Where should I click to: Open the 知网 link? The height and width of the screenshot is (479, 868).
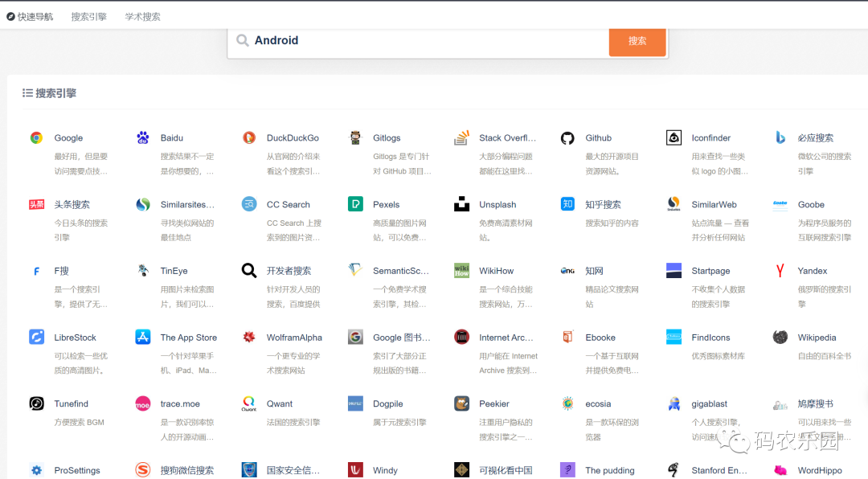click(594, 271)
